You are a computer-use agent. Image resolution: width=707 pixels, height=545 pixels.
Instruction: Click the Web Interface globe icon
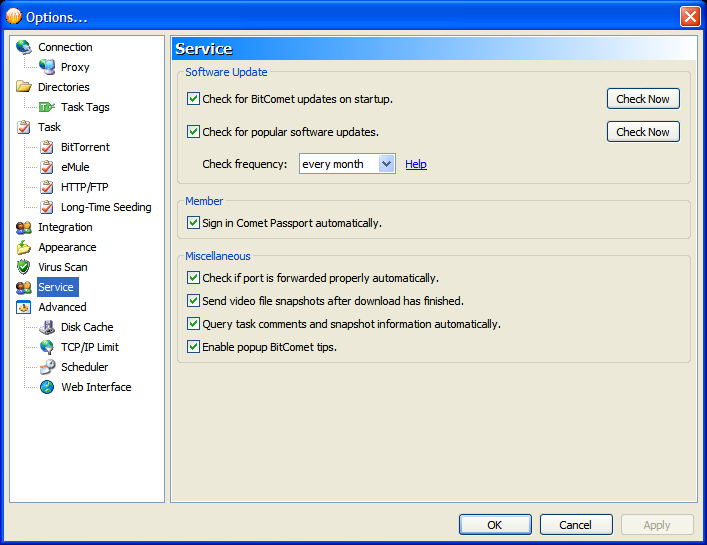coord(47,387)
